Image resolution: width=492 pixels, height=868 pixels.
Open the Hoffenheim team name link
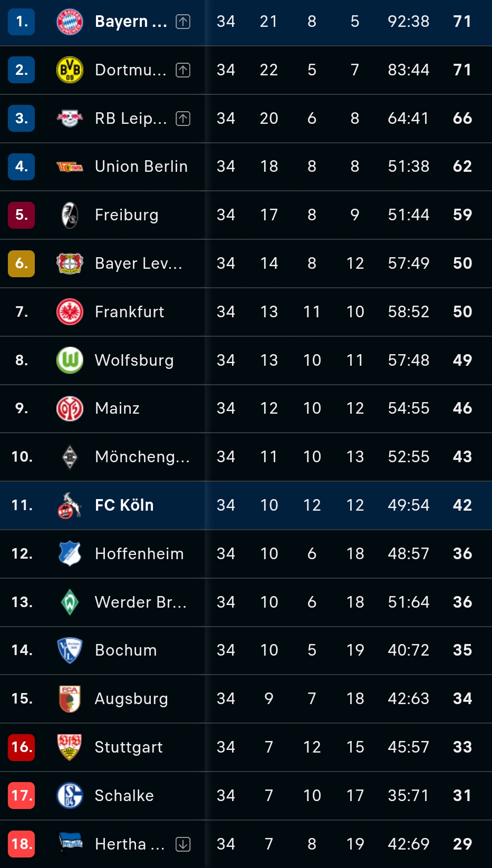(x=139, y=554)
